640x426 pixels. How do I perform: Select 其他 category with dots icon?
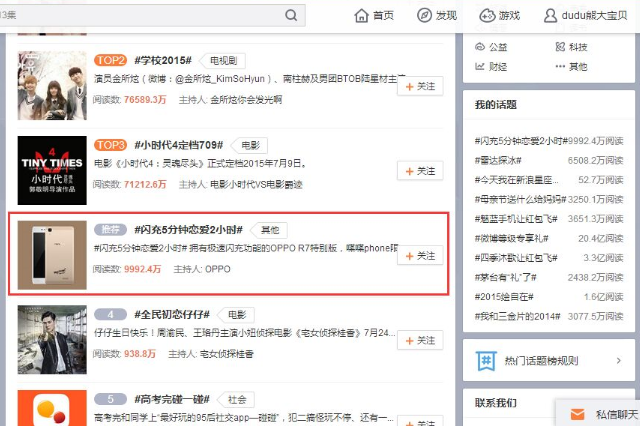(x=571, y=67)
